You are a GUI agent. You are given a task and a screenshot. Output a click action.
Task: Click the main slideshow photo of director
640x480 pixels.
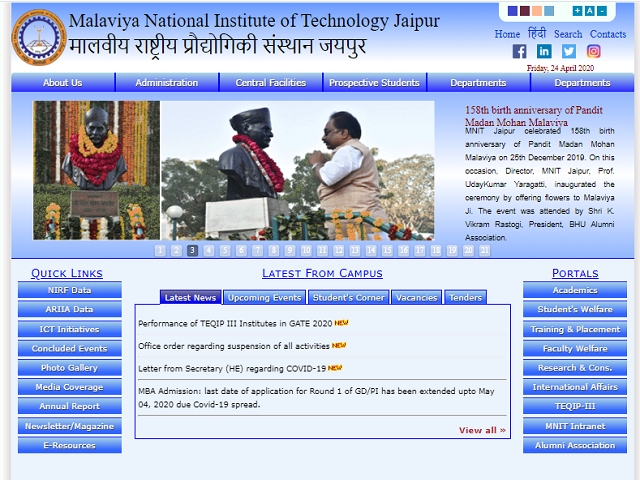(298, 170)
